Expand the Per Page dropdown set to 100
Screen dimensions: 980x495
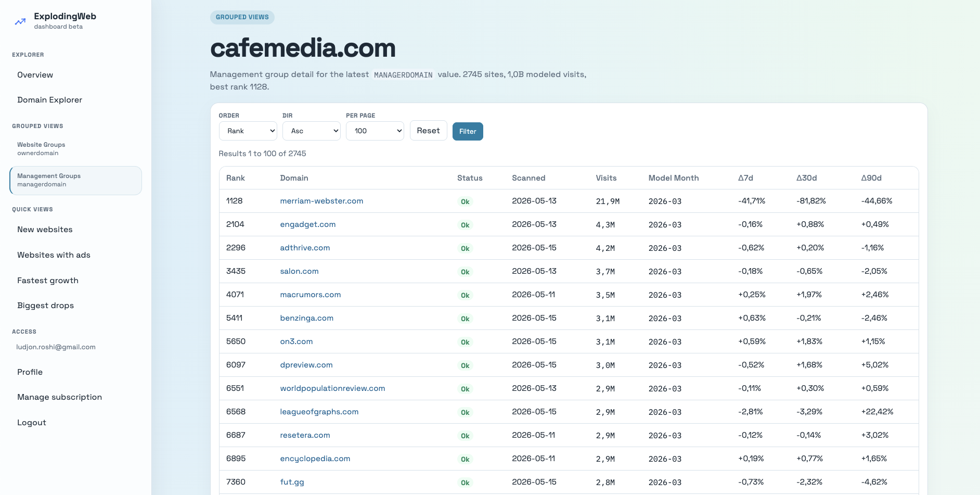375,131
